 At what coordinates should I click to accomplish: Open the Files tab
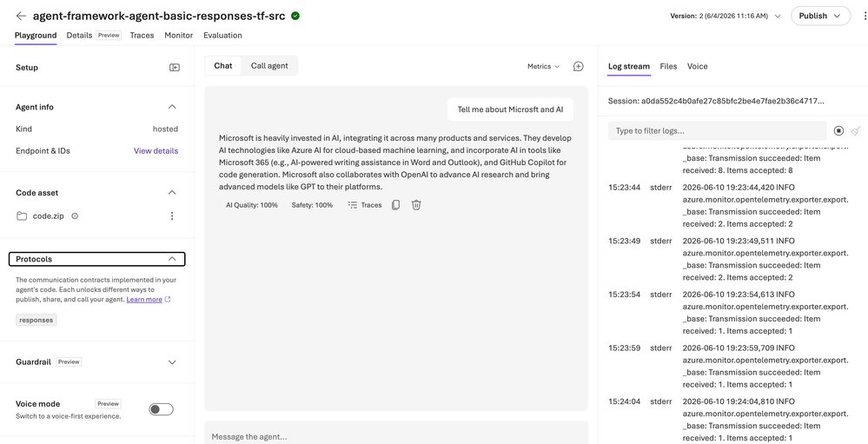(x=668, y=66)
